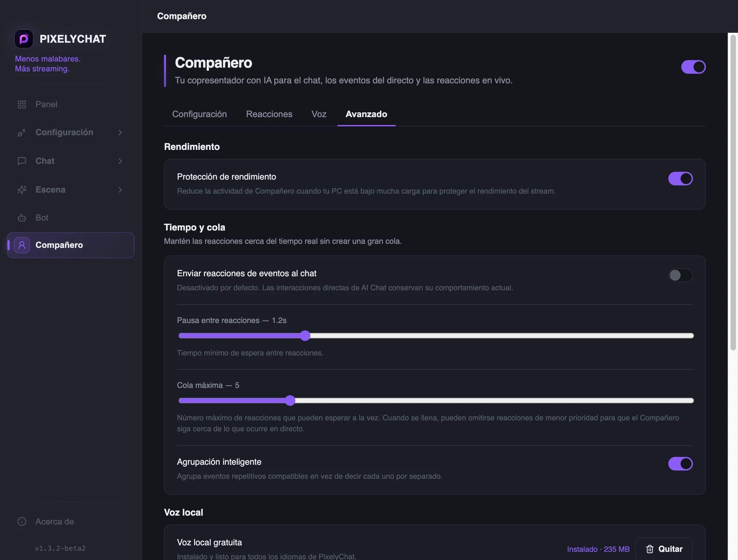Click the 'Rendimiento' section heading
The width and height of the screenshot is (738, 560).
(x=192, y=147)
